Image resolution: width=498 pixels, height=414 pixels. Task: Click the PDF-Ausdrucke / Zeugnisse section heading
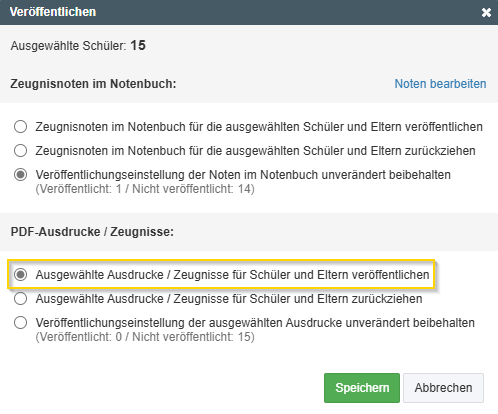92,232
